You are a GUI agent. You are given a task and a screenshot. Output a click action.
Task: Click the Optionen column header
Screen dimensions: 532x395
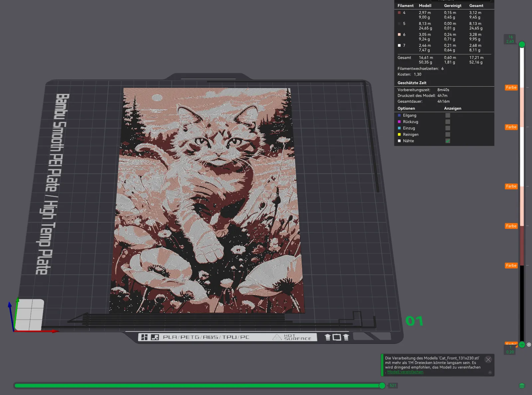click(x=406, y=108)
